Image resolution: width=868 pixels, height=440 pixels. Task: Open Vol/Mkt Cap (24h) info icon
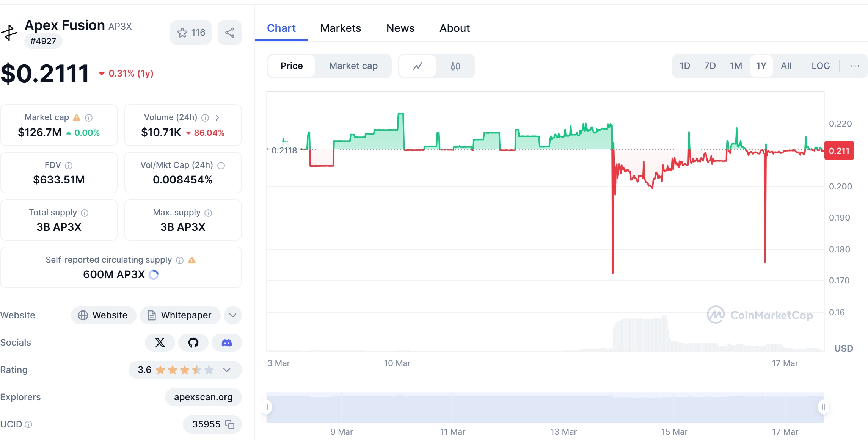point(221,166)
